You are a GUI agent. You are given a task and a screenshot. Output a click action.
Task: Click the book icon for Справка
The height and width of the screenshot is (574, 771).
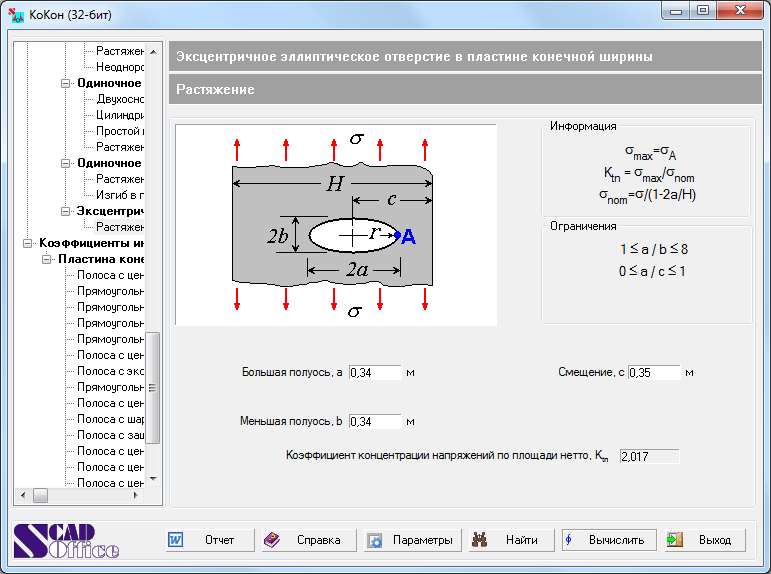(271, 540)
